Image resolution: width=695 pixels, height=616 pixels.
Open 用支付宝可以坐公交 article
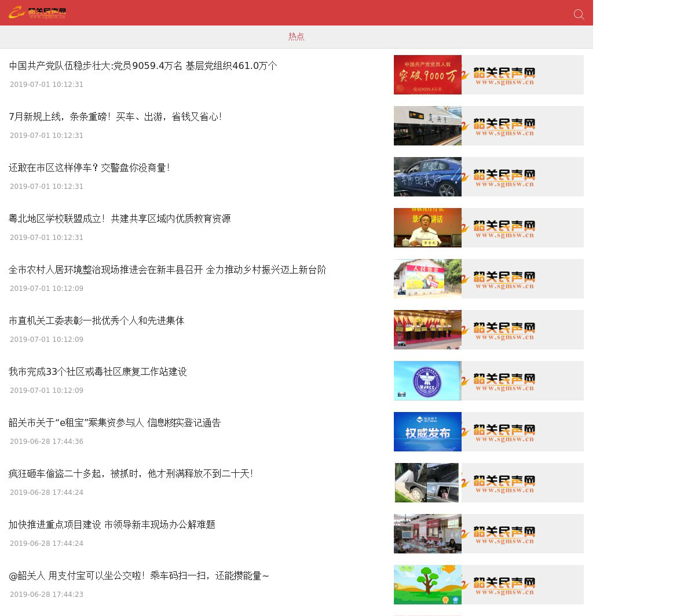pyautogui.click(x=139, y=576)
